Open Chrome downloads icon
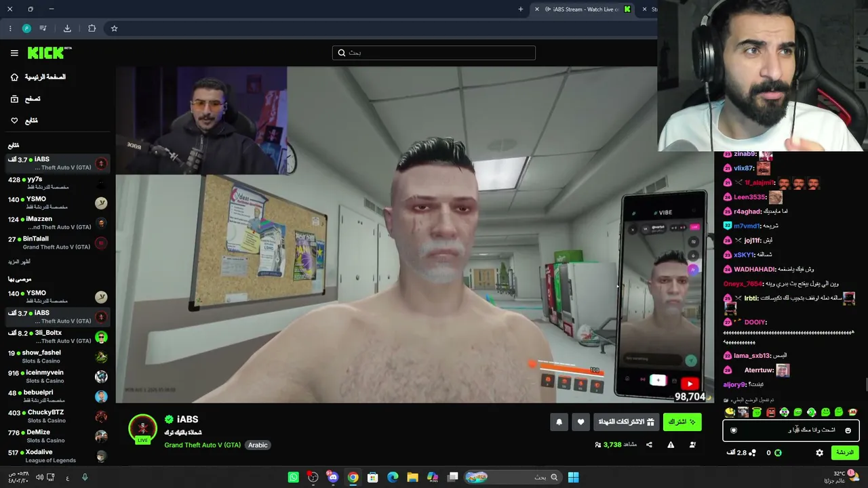 click(67, 28)
